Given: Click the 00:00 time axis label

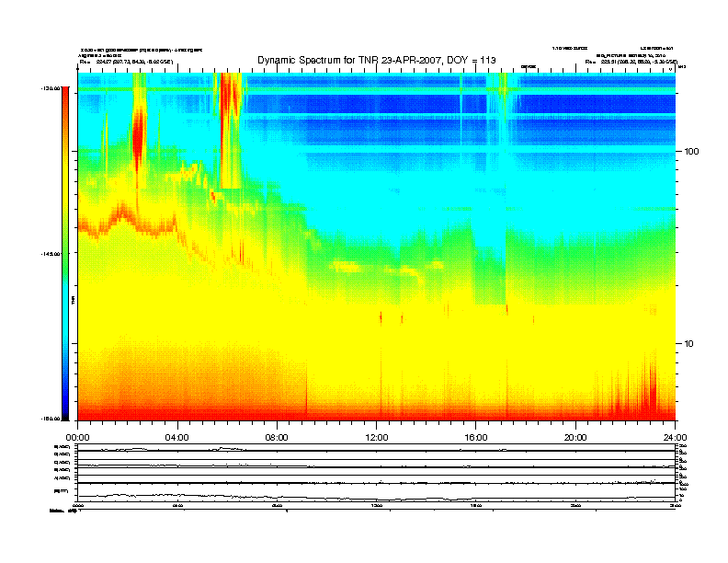Looking at the screenshot, I should coord(77,438).
